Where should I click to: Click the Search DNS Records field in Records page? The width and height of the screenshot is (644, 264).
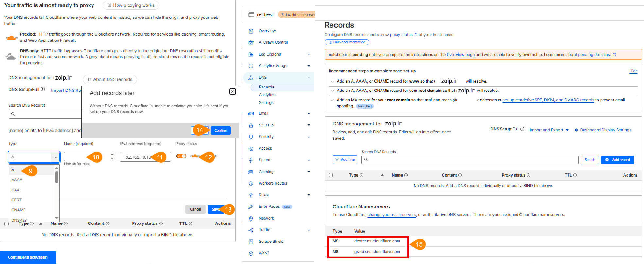coord(470,160)
